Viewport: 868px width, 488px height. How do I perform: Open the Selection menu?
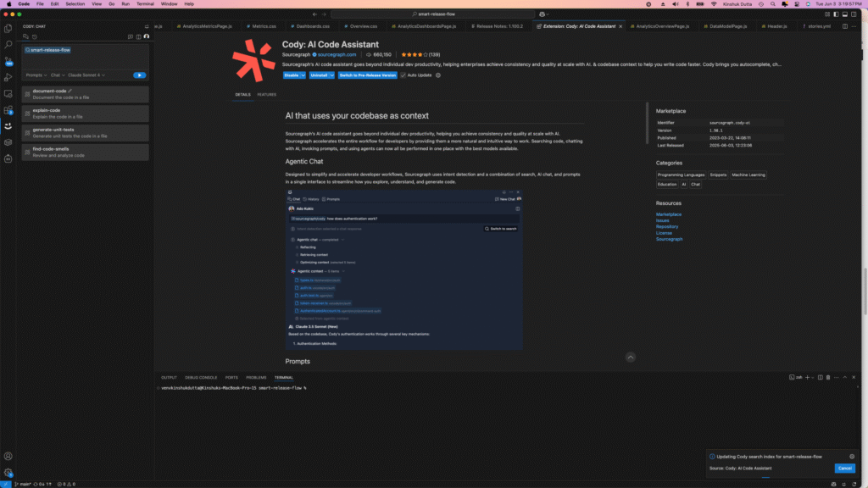75,4
